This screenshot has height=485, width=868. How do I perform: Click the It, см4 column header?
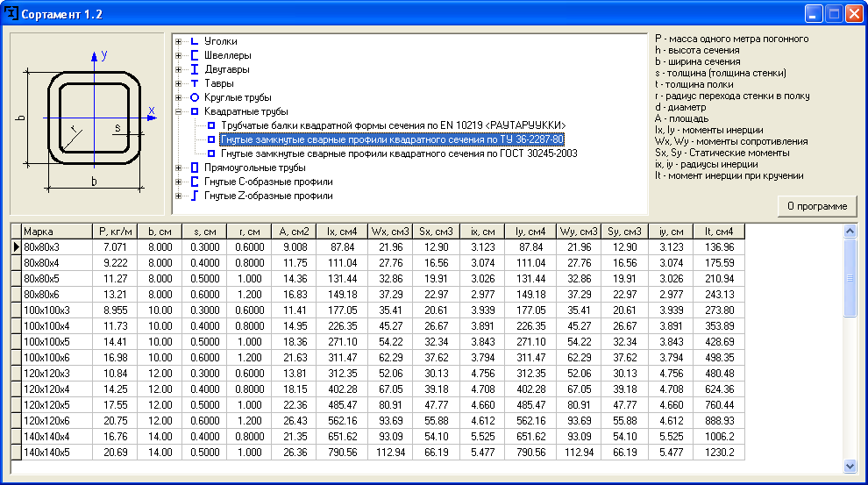[x=719, y=232]
